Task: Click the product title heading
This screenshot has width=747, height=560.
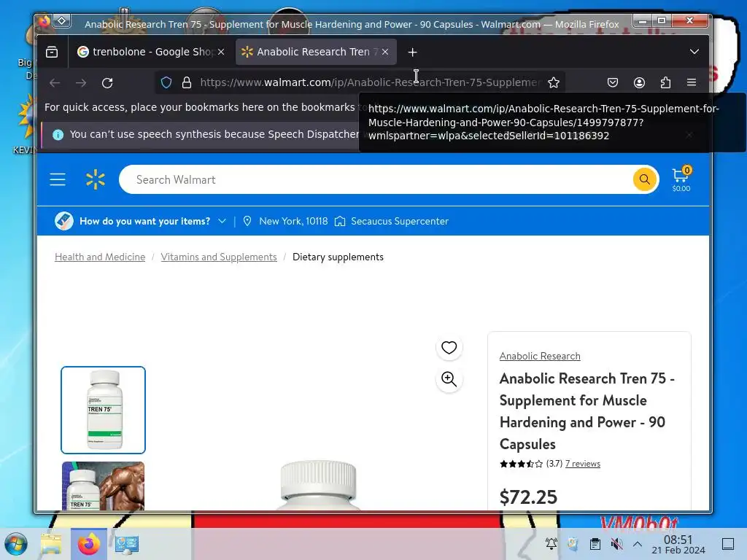Action: (587, 411)
